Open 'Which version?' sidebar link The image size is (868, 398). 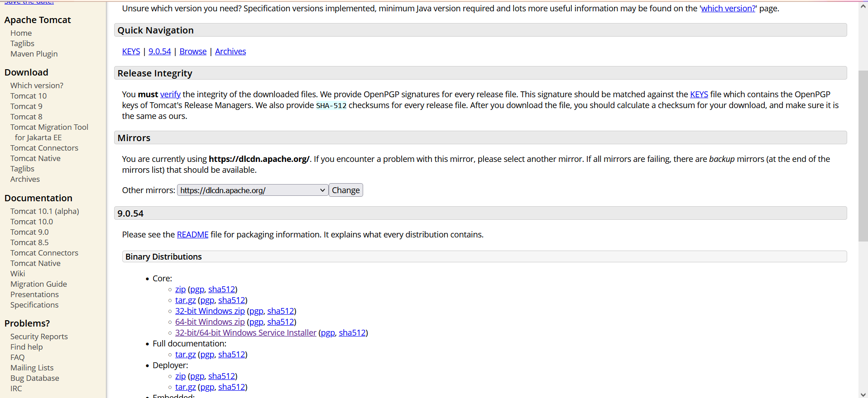(37, 85)
